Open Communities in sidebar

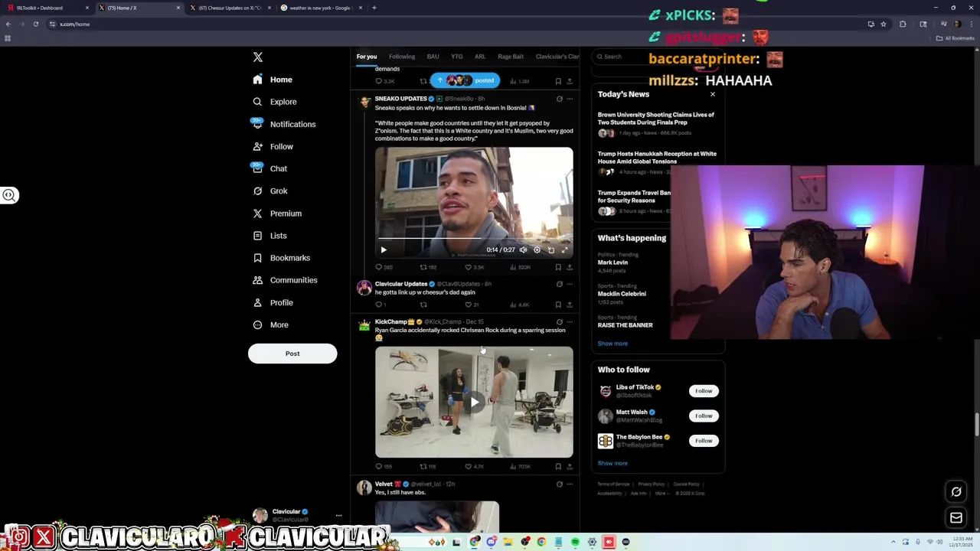tap(285, 280)
